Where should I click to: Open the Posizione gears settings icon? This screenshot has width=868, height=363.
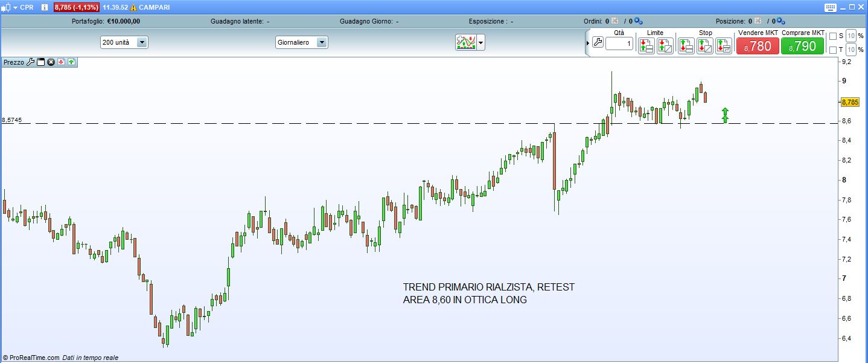pos(780,21)
